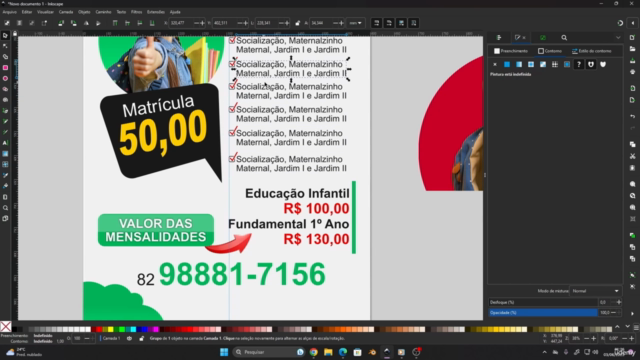Click rotate 90 degrees counter-clockwise icon
The image size is (640, 360).
pos(61,23)
